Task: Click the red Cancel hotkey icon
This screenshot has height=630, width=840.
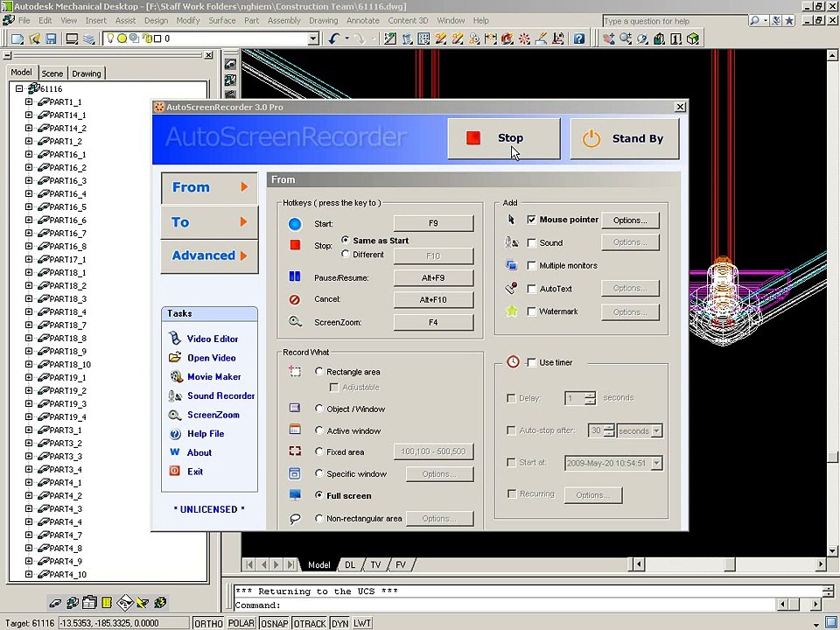Action: coord(295,299)
